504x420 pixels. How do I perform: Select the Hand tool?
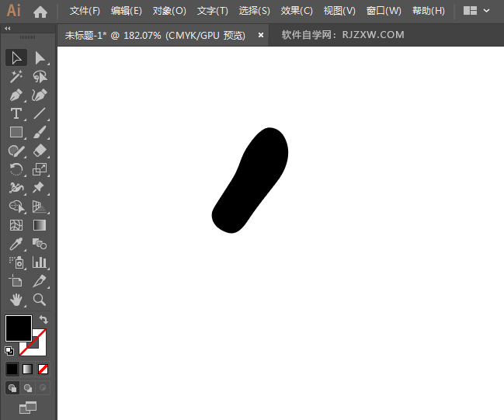tap(16, 299)
